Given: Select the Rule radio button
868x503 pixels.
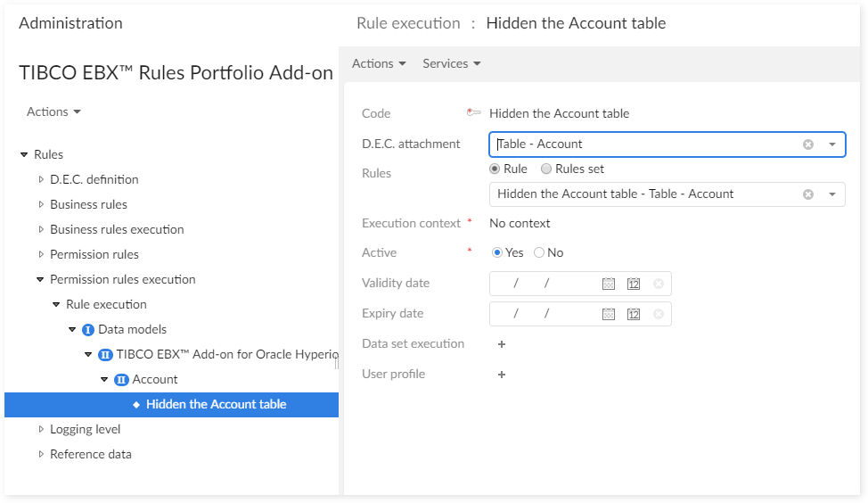Looking at the screenshot, I should [x=495, y=169].
